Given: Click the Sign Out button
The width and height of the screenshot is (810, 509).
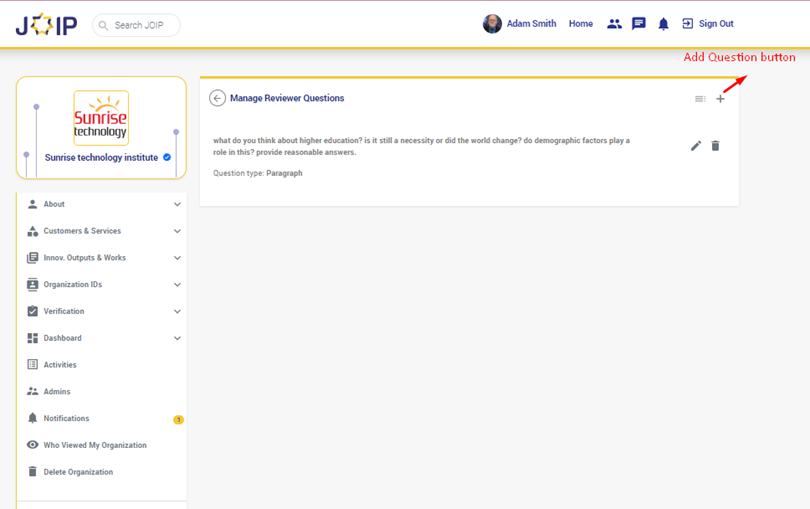Looking at the screenshot, I should pos(708,24).
